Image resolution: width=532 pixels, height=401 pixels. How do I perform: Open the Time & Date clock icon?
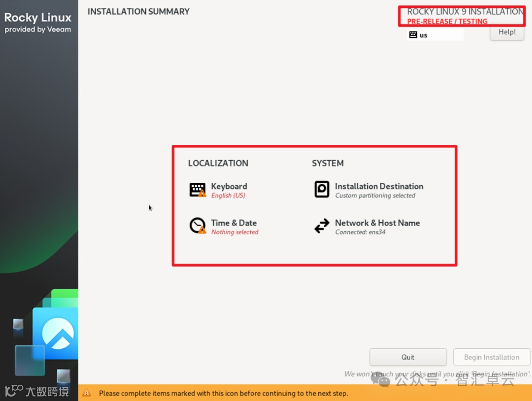click(x=198, y=226)
